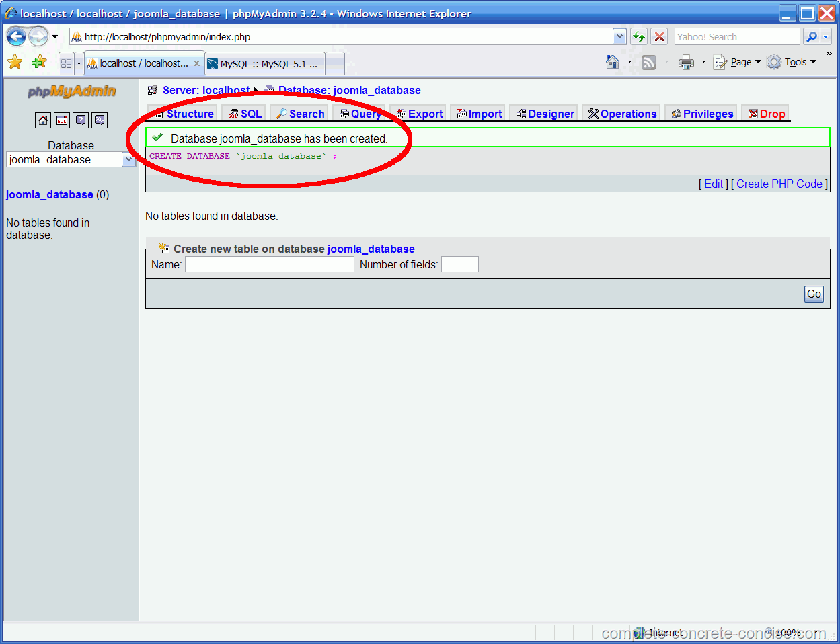The height and width of the screenshot is (644, 840).
Task: Refresh the page with the Refresh icon
Action: click(639, 36)
